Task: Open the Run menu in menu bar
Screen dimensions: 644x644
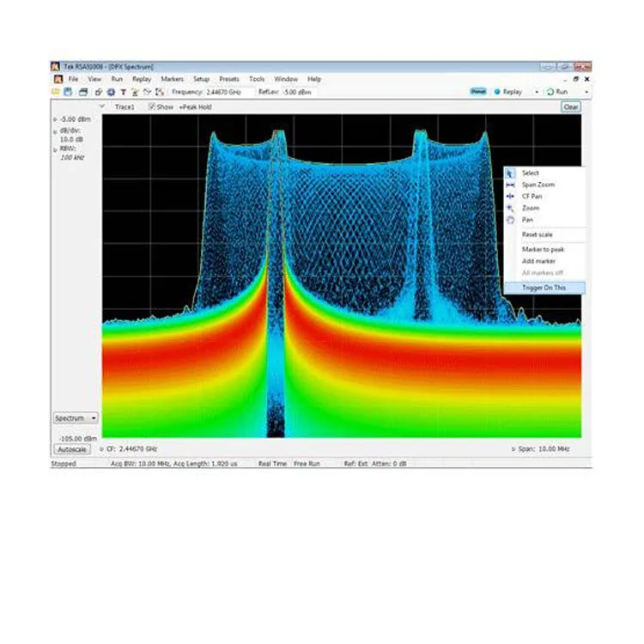Action: tap(117, 79)
